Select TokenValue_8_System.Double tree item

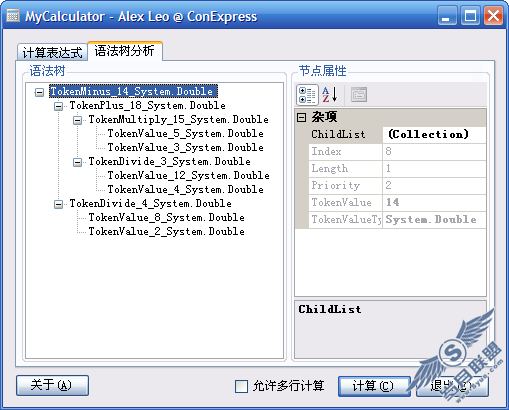pyautogui.click(x=166, y=218)
